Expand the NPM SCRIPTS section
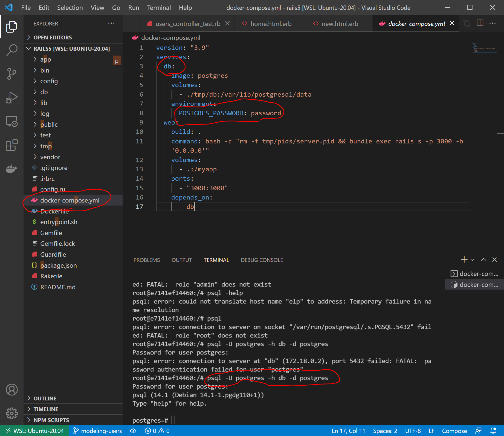This screenshot has width=504, height=436. point(73,420)
